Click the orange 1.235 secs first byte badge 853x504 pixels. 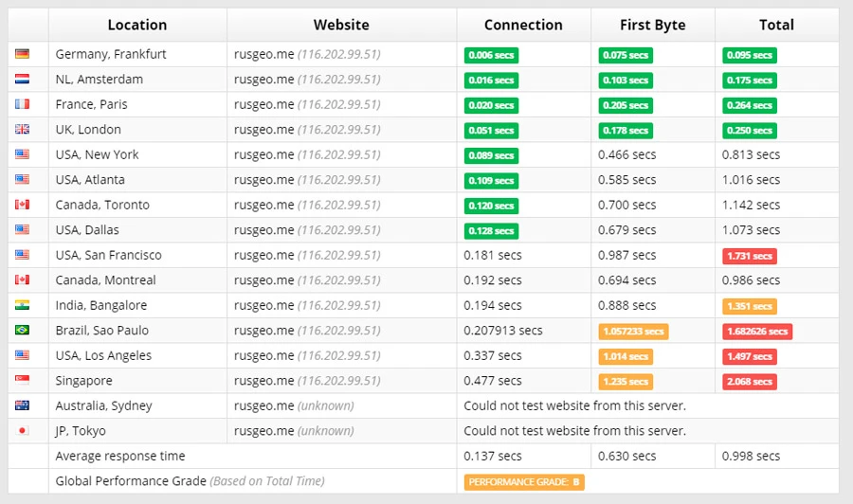tap(626, 382)
